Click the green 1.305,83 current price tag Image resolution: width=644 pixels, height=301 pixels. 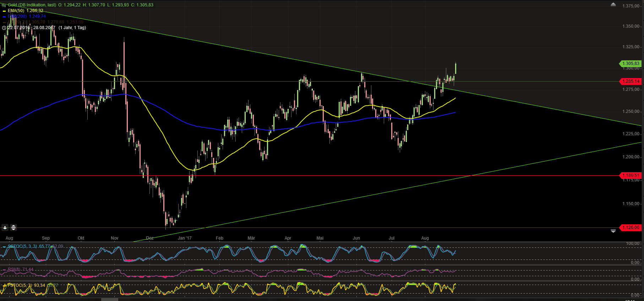pos(631,64)
